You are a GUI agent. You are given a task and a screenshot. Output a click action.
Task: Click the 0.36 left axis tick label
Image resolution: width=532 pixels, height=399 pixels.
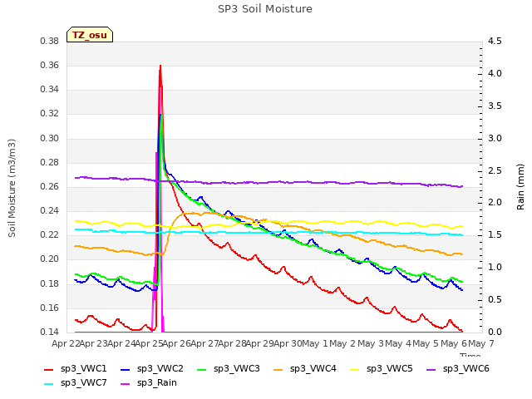(50, 66)
